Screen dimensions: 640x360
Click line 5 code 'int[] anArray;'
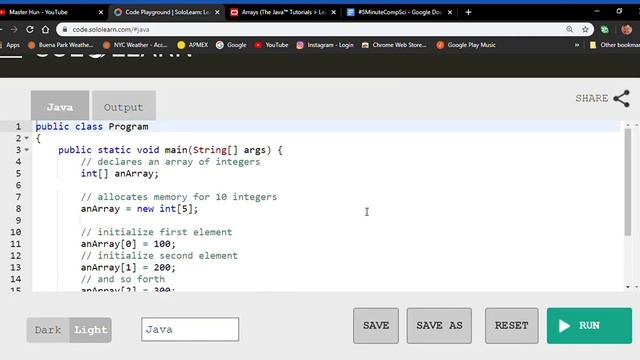(120, 173)
